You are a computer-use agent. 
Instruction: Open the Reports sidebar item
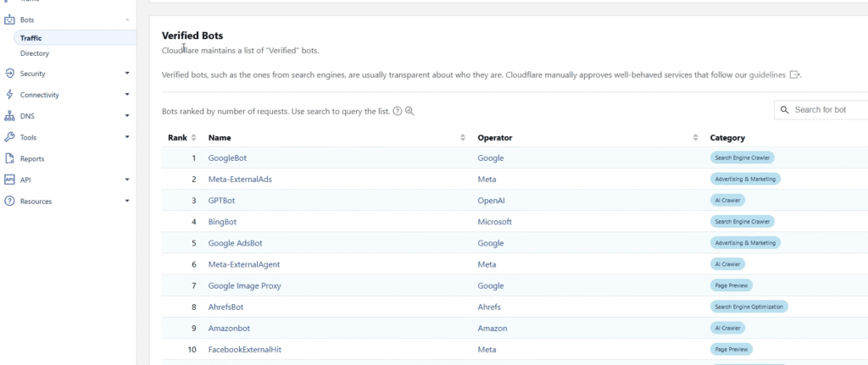32,158
